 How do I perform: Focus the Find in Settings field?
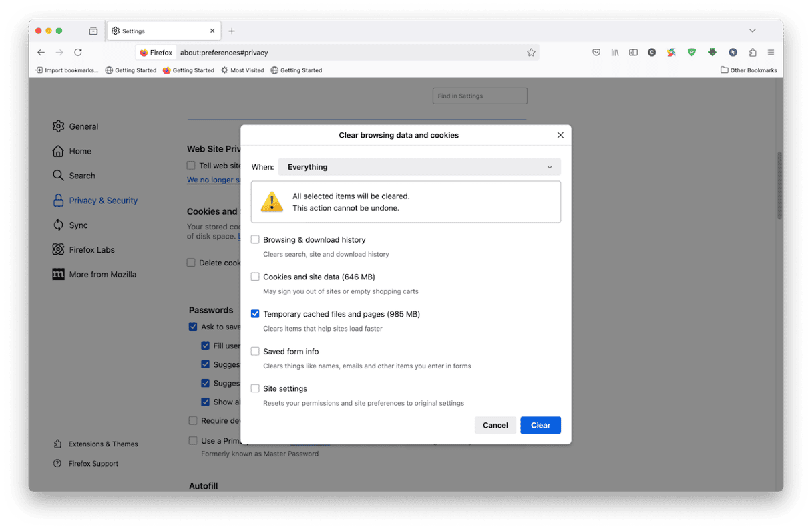[479, 96]
